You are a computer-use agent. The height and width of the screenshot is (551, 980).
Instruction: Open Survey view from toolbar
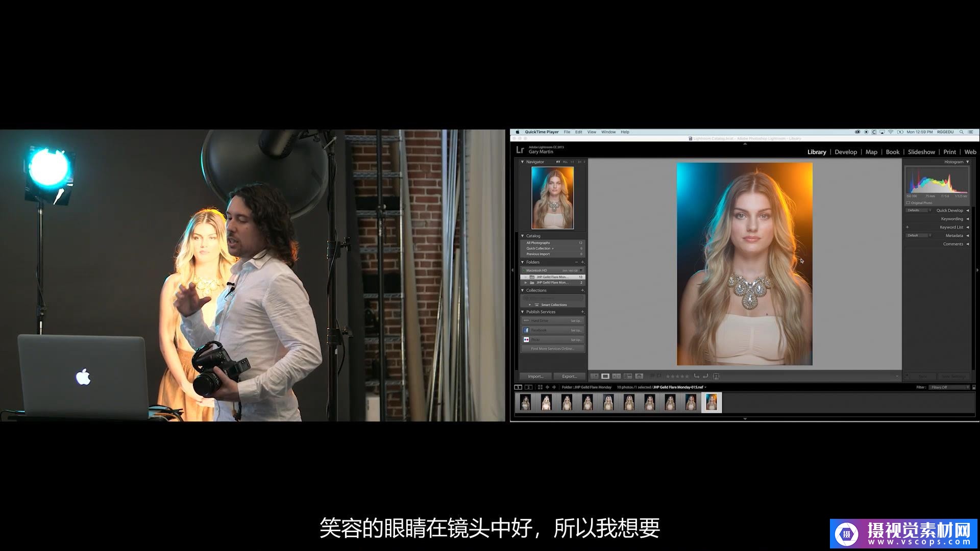628,377
